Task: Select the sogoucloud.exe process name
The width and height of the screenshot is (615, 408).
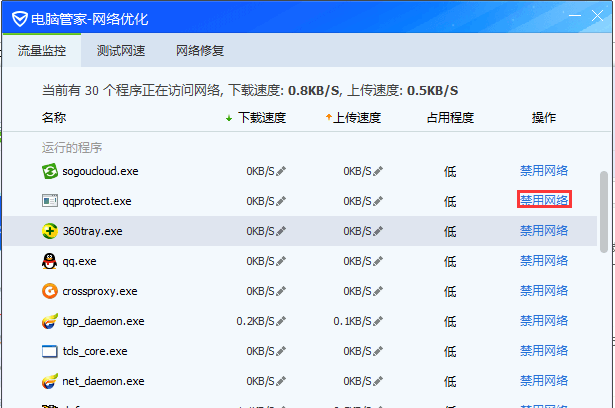Action: pyautogui.click(x=100, y=171)
